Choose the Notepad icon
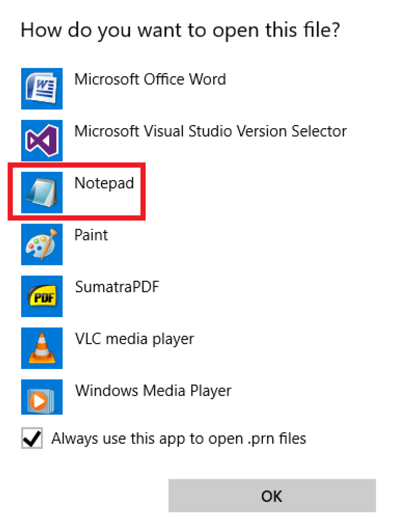Screen dimensions: 397x532 (42, 192)
